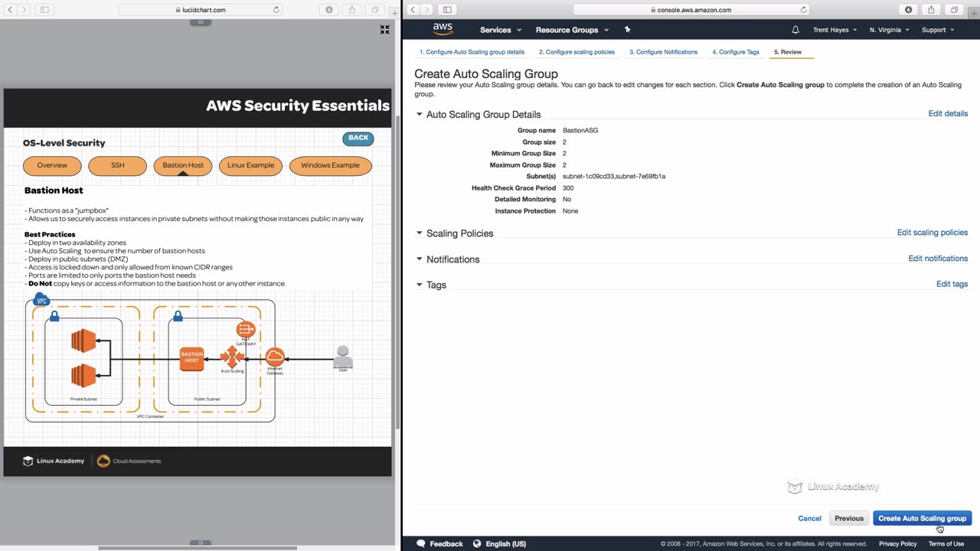Click the lock icon on the Public Subnet
This screenshot has width=980, height=551.
[178, 315]
